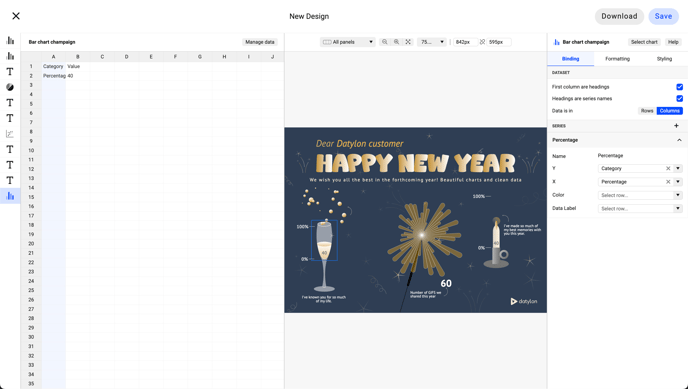Clear the Y binding Category value
The width and height of the screenshot is (688, 389).
pyautogui.click(x=668, y=168)
